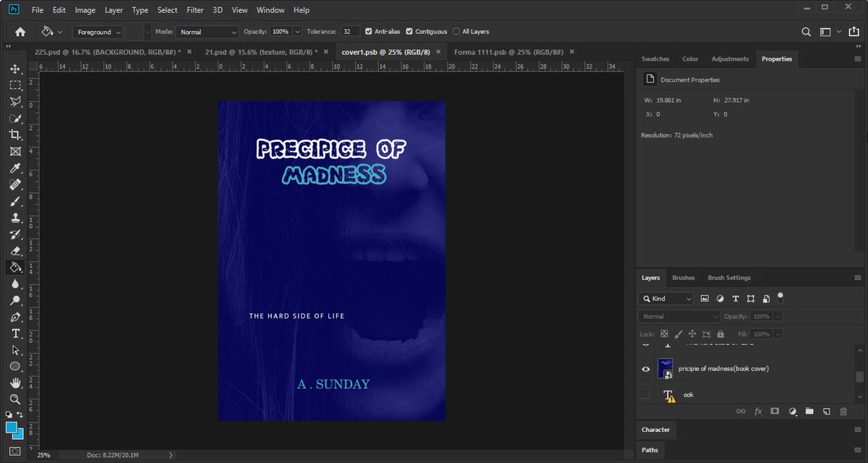
Task: Click the Tolerance input field
Action: pos(351,32)
